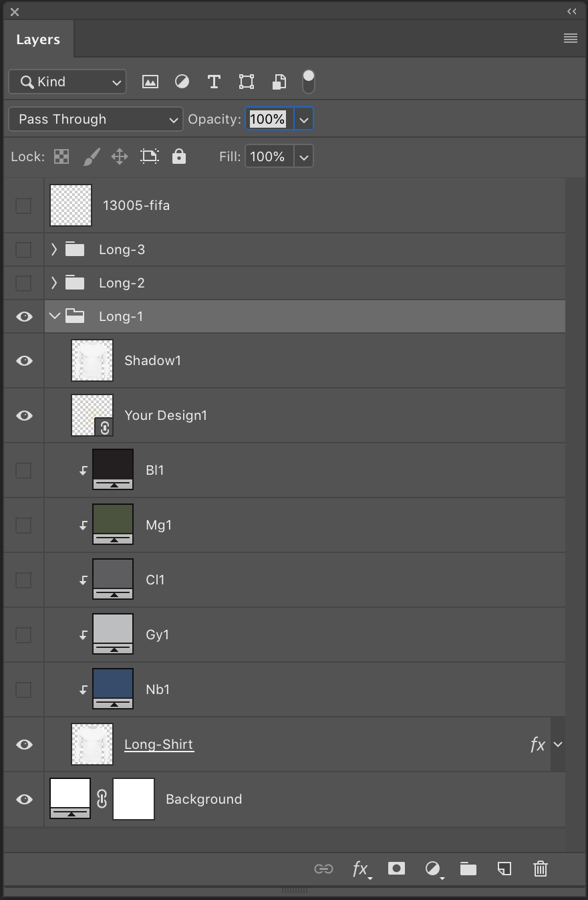Click the Your Design1 layer thumbnail

[92, 415]
